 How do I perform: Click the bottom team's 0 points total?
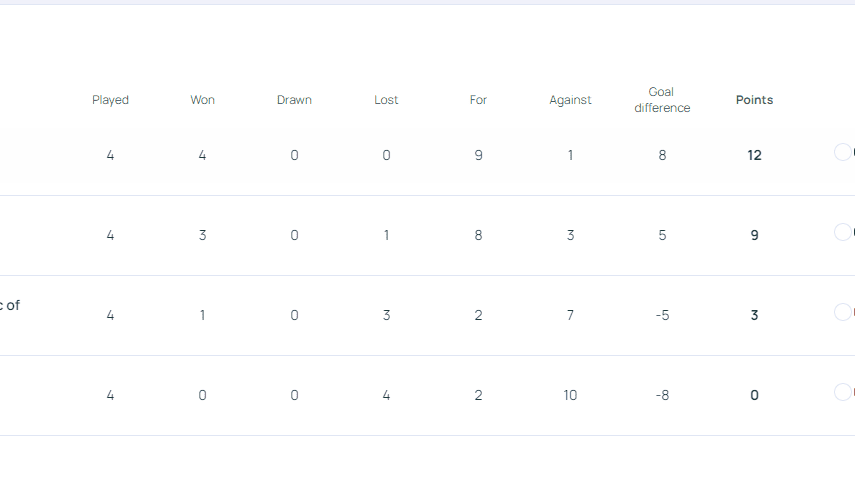tap(754, 395)
